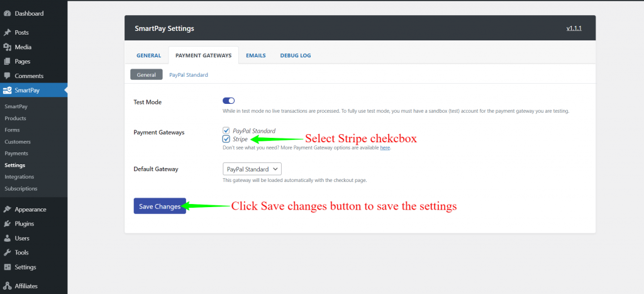The image size is (644, 294).
Task: Toggle the Stripe gateway checkbox
Action: (226, 139)
